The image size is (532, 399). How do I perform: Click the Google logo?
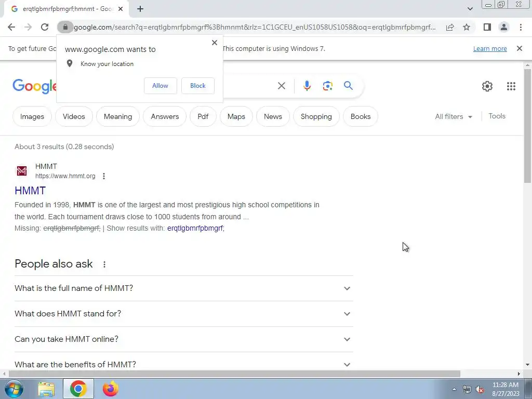34,86
